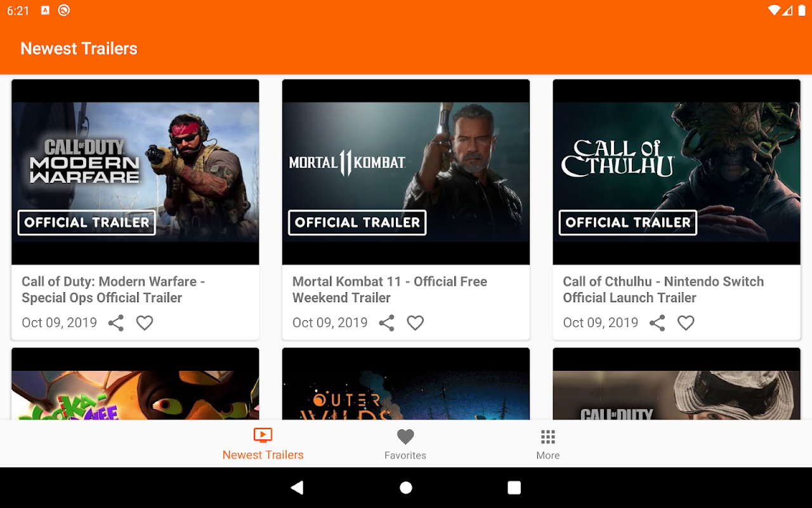Screen dimensions: 812x508
Task: Favorite the Call of Cthulhu trailer
Action: [x=686, y=323]
